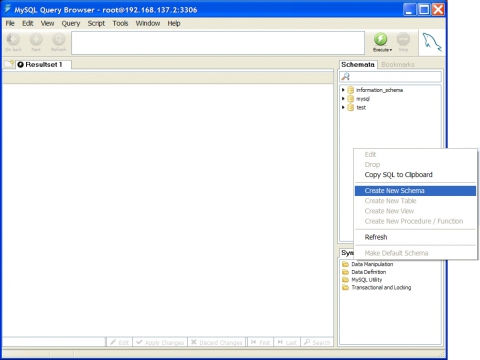The height and width of the screenshot is (360, 480).
Task: Expand the information_schema tree node
Action: pyautogui.click(x=343, y=90)
